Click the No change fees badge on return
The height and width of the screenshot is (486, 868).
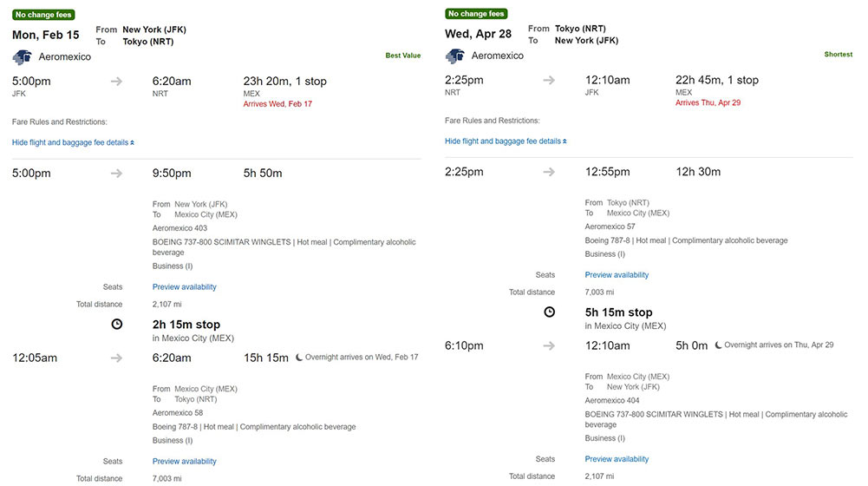(476, 14)
